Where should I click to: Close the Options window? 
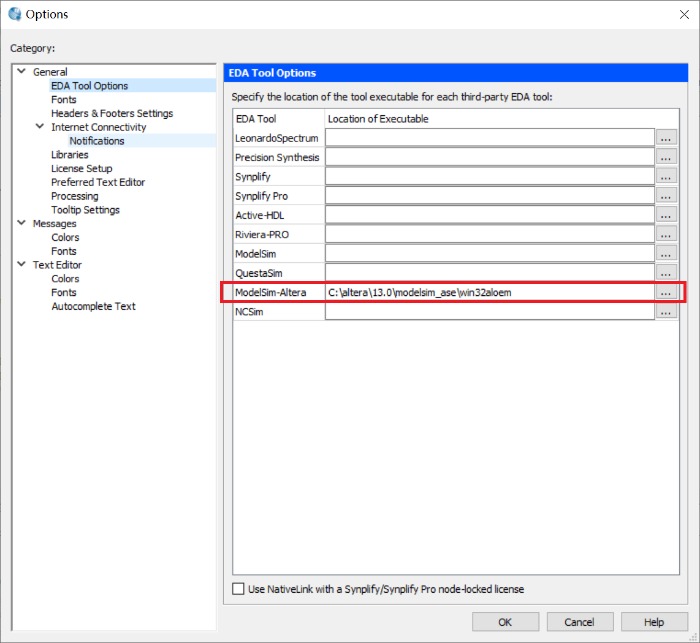click(x=684, y=14)
